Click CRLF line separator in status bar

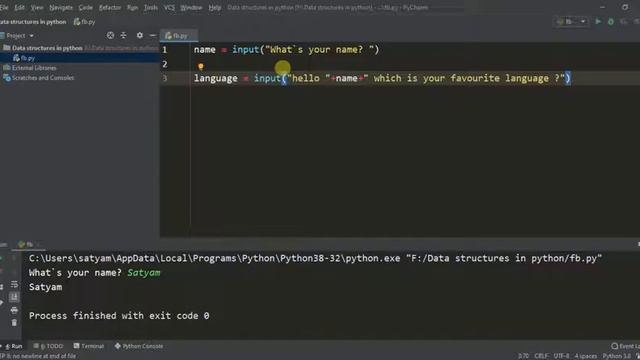pyautogui.click(x=541, y=356)
